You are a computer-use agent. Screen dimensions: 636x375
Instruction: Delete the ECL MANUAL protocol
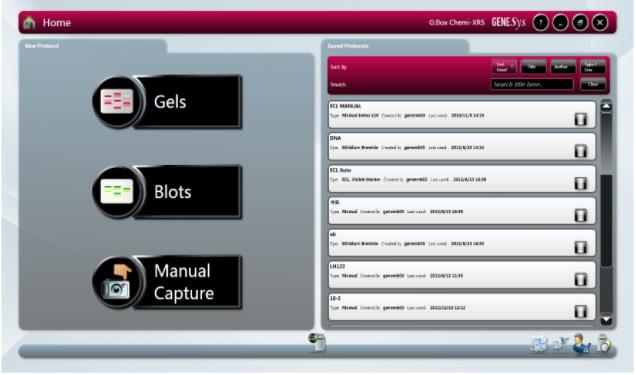(580, 119)
